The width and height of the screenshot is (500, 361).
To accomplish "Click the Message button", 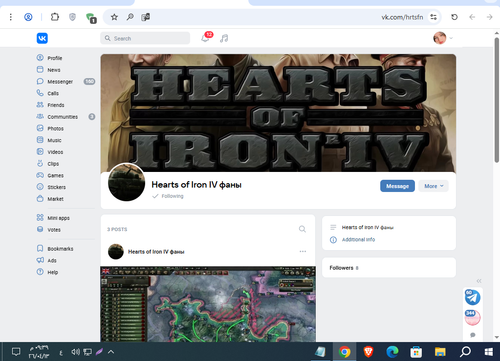I will 397,186.
